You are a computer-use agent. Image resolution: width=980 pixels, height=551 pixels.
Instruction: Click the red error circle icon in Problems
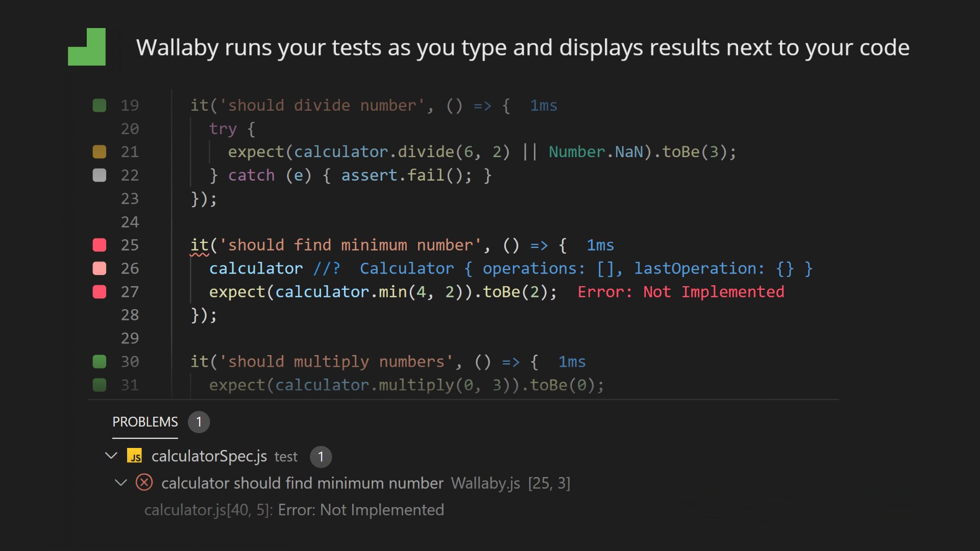(144, 483)
